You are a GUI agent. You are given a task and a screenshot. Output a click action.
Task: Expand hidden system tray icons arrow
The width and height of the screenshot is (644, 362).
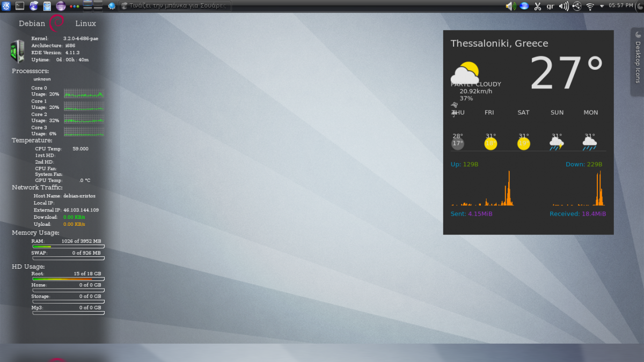coord(602,6)
